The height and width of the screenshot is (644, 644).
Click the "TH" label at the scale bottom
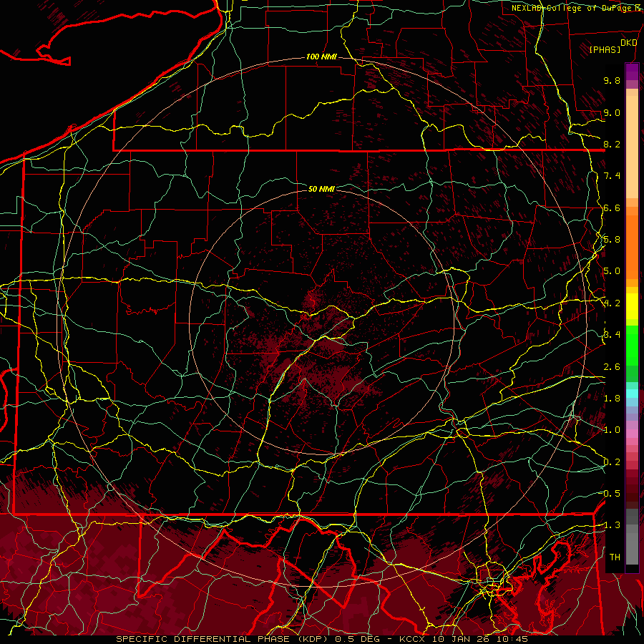[x=615, y=557]
